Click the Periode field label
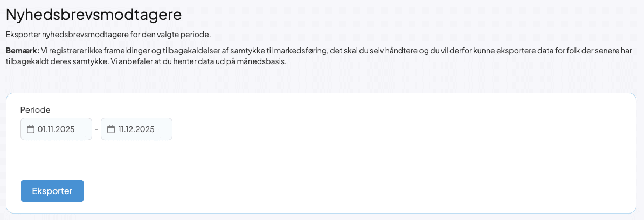 (36, 109)
